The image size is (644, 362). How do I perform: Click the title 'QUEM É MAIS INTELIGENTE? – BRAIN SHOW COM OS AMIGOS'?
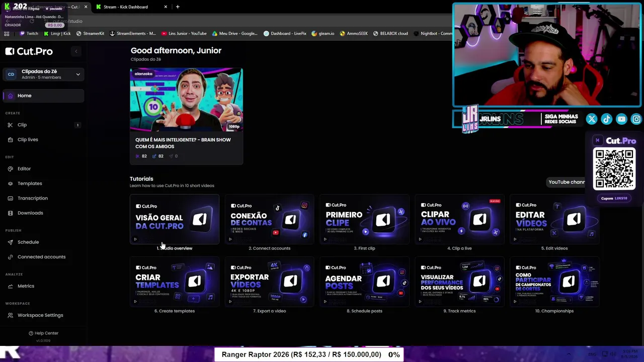click(183, 143)
